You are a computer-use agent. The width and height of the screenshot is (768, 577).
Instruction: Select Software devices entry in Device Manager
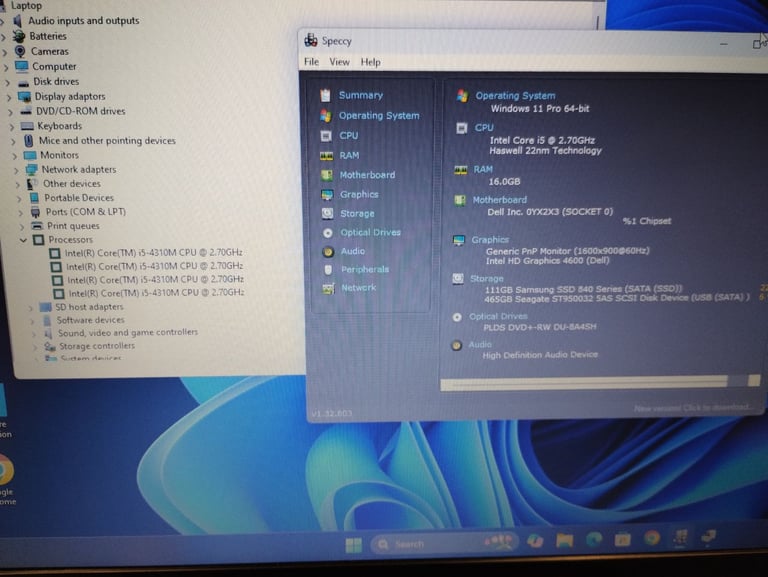pos(90,320)
